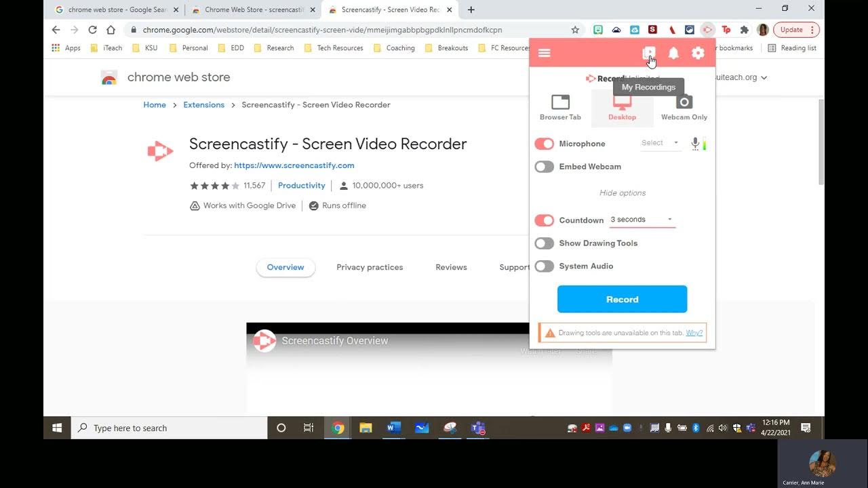Click the page vertical scrollbar
868x488 pixels.
pyautogui.click(x=821, y=142)
